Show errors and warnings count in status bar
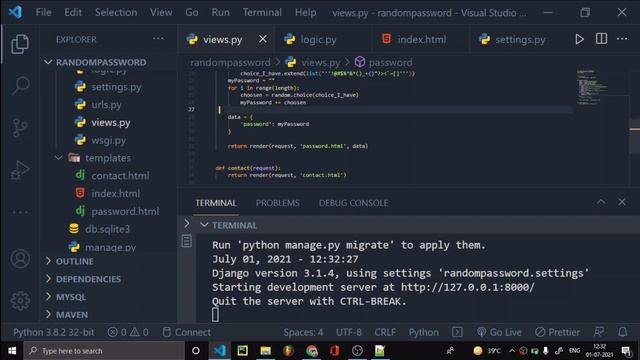The width and height of the screenshot is (640, 360). (x=128, y=332)
